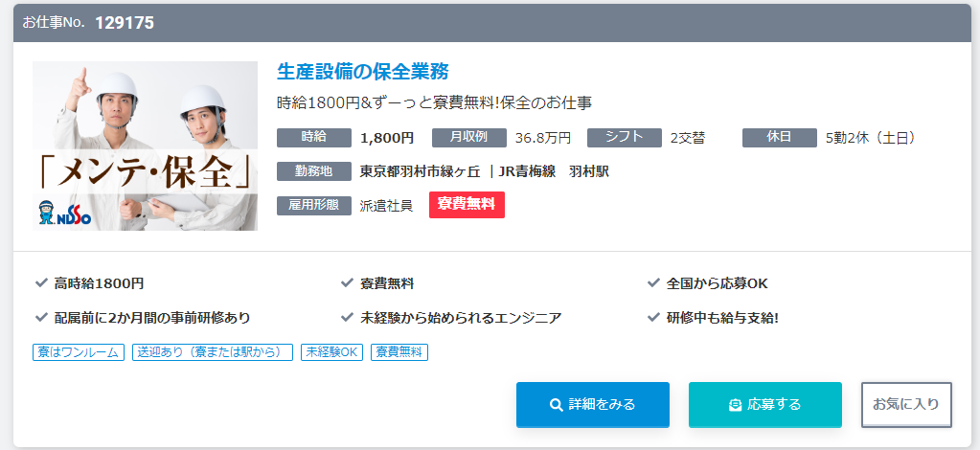Click job number 129175 in header
Screen dimensions: 980x450
point(125,23)
